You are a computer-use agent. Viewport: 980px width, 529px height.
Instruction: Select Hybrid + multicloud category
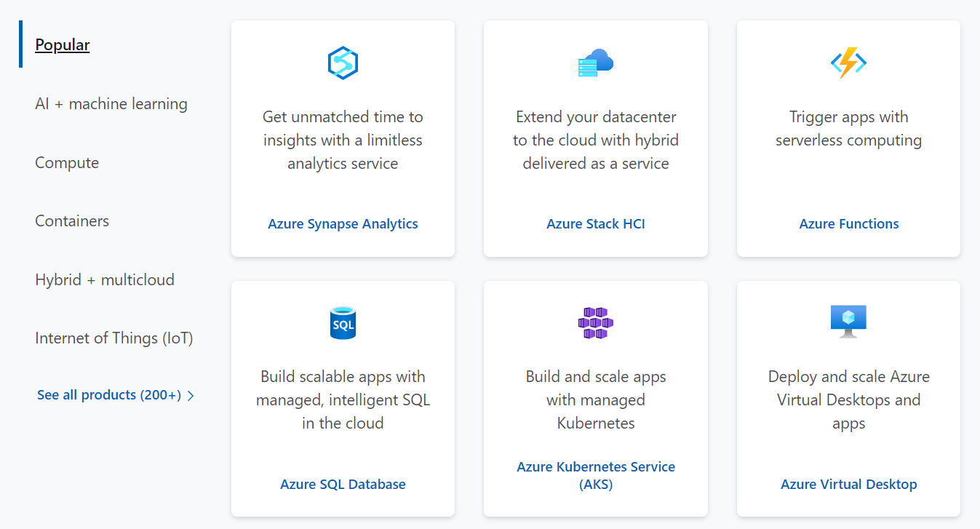click(x=105, y=279)
